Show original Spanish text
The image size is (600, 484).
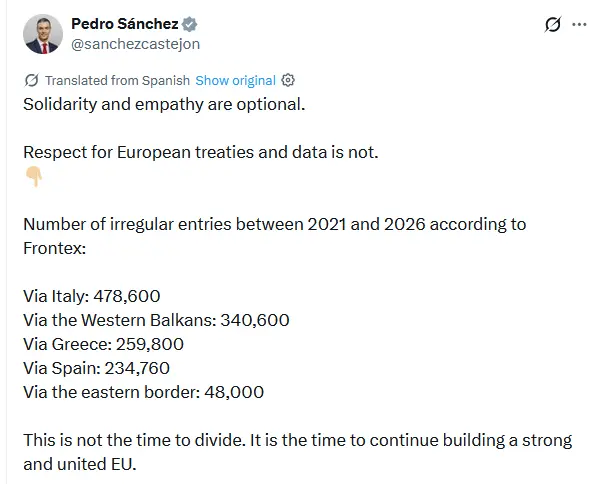(235, 80)
